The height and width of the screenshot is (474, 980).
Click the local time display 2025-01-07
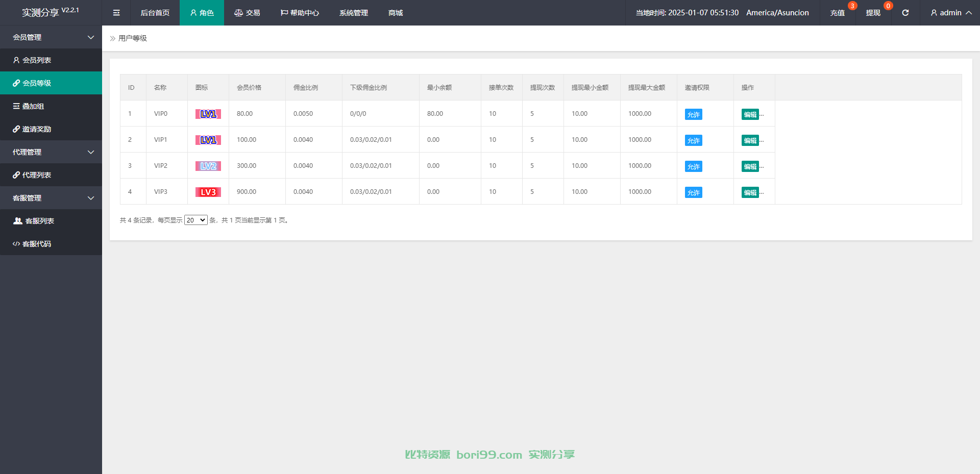pos(687,13)
